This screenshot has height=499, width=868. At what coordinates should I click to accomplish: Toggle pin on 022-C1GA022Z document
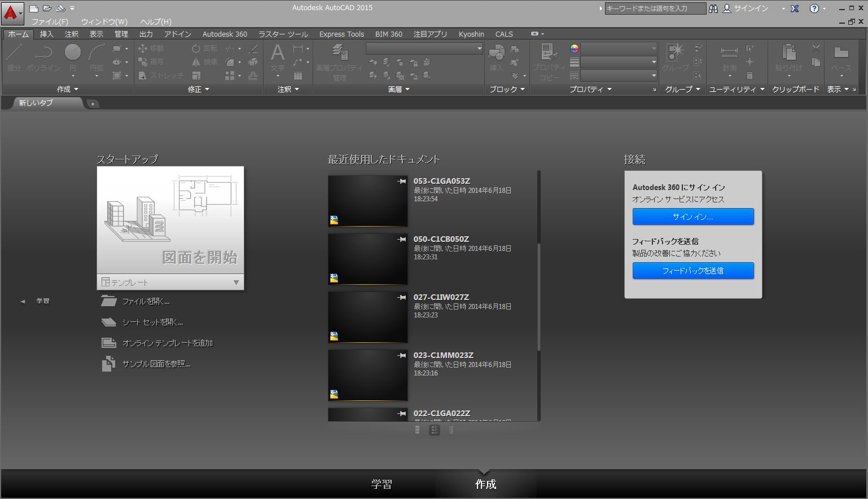pos(402,414)
